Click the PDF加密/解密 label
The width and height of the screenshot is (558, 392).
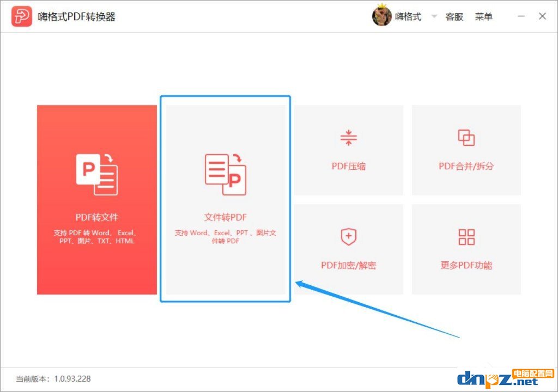click(348, 266)
